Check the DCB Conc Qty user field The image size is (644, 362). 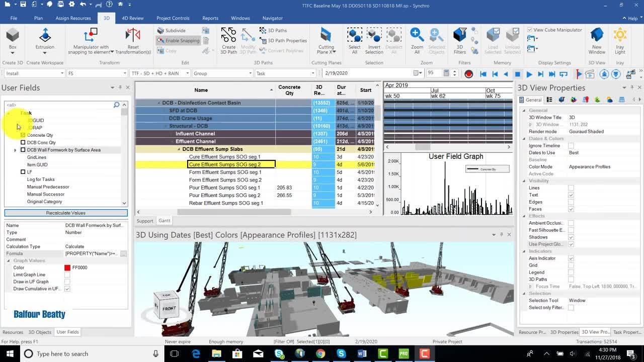[23, 142]
